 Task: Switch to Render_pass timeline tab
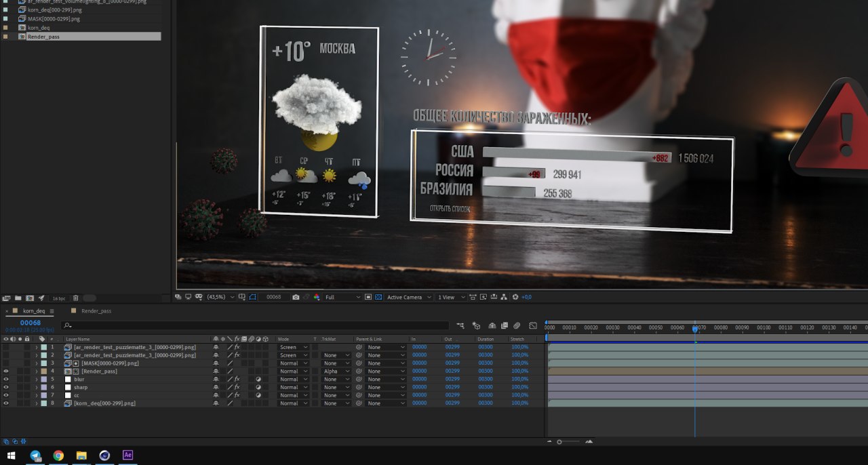click(x=96, y=311)
